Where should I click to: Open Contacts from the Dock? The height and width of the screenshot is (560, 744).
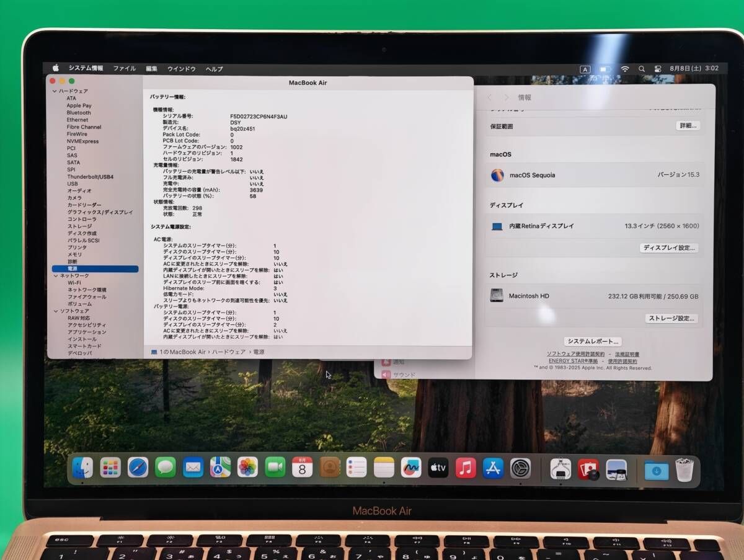coord(330,467)
